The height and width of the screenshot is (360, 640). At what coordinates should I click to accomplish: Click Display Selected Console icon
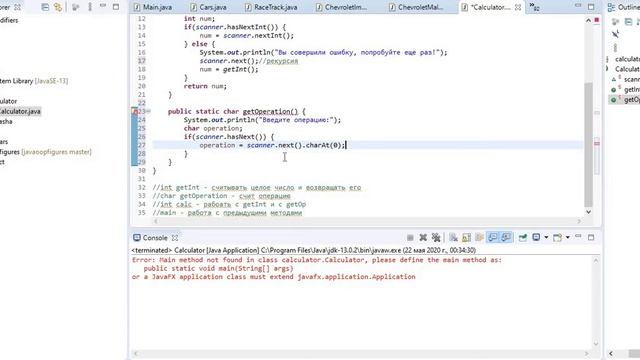pos(536,238)
